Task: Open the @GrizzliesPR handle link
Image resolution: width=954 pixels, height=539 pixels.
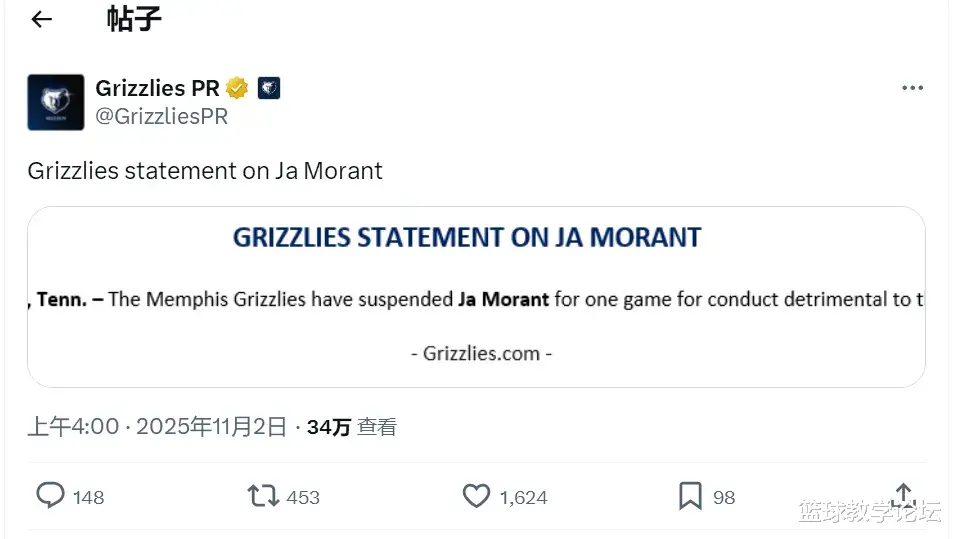Action: coord(161,116)
